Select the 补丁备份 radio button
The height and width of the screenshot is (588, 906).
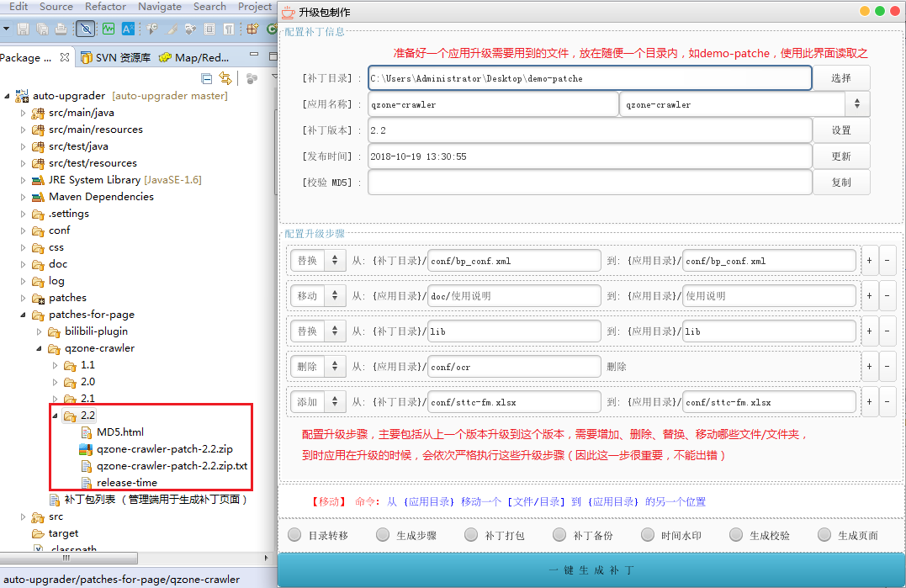pyautogui.click(x=559, y=535)
